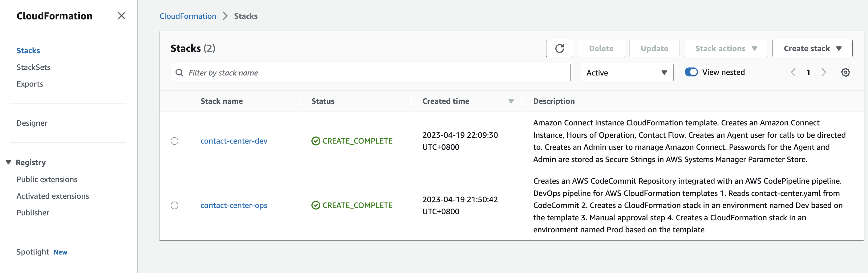This screenshot has width=868, height=273.
Task: Open the Create stack dropdown
Action: click(x=812, y=49)
